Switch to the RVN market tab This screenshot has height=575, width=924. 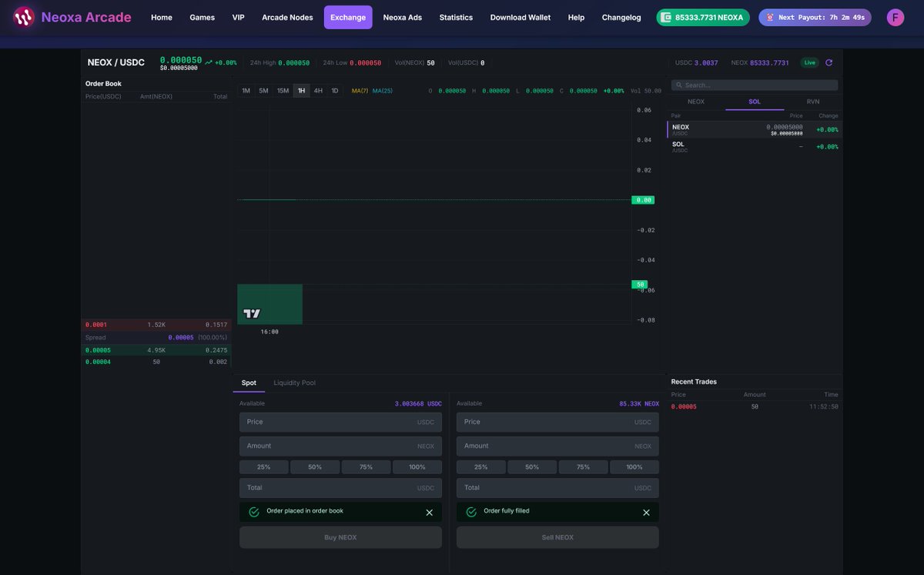coord(813,102)
